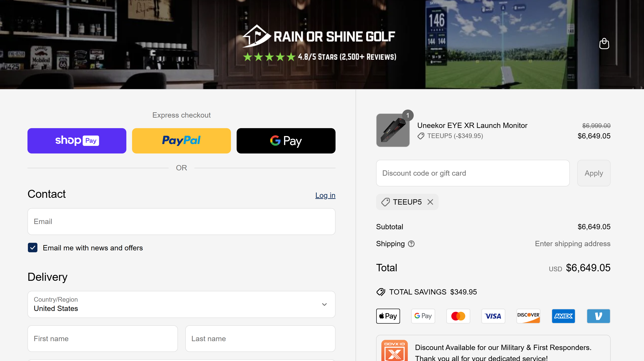Click into the Last name field
The width and height of the screenshot is (644, 361).
tap(260, 338)
